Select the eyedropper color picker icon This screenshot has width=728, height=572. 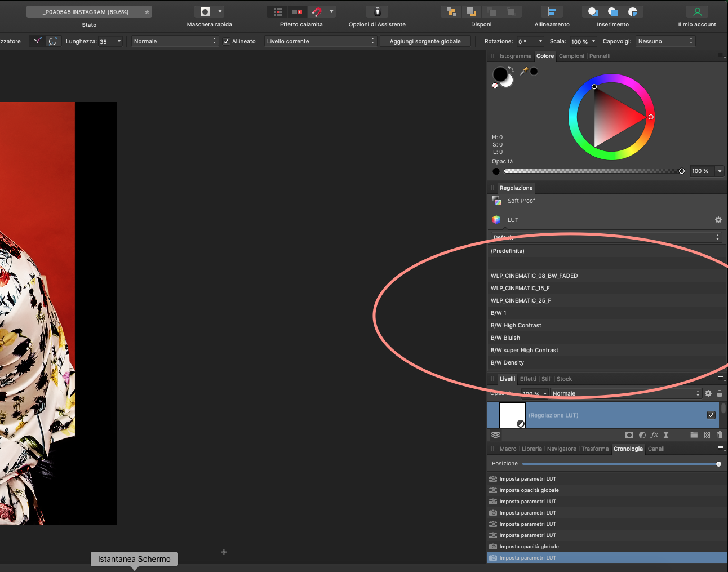[x=524, y=71]
